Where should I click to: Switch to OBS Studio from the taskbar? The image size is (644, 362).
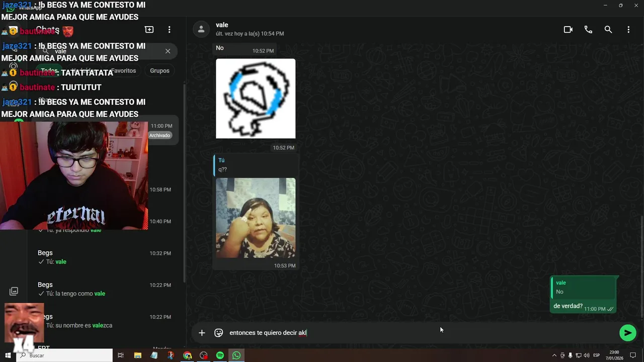click(x=203, y=355)
